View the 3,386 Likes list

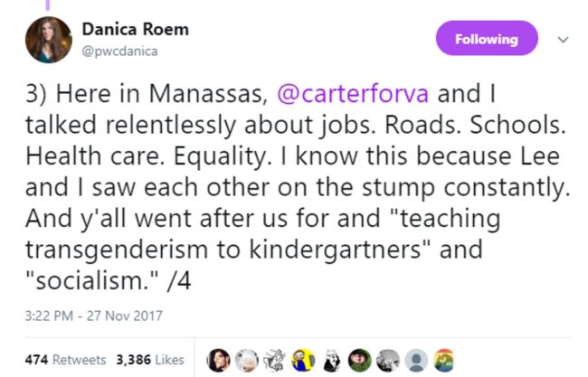[x=149, y=359]
